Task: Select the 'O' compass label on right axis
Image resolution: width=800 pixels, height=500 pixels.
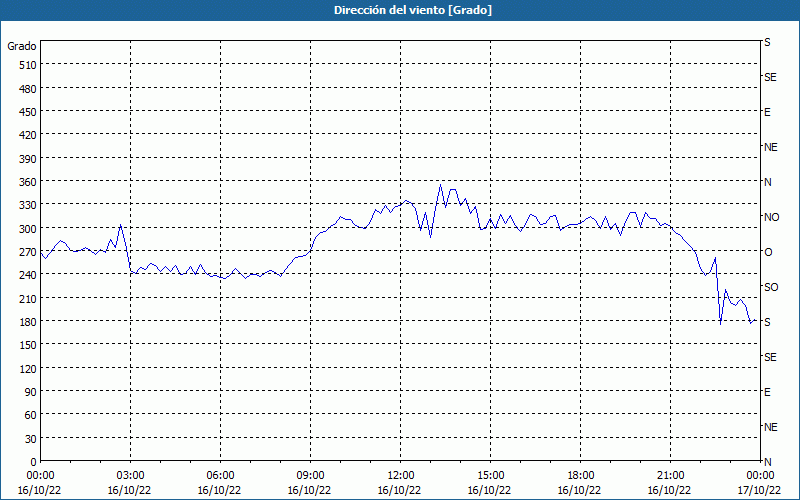Action: (768, 252)
